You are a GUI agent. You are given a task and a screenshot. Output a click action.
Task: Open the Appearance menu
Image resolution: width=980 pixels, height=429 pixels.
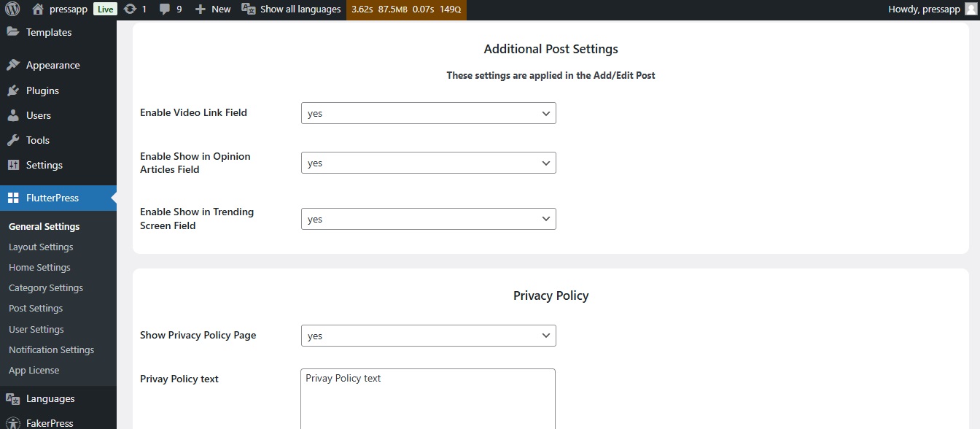[58, 65]
